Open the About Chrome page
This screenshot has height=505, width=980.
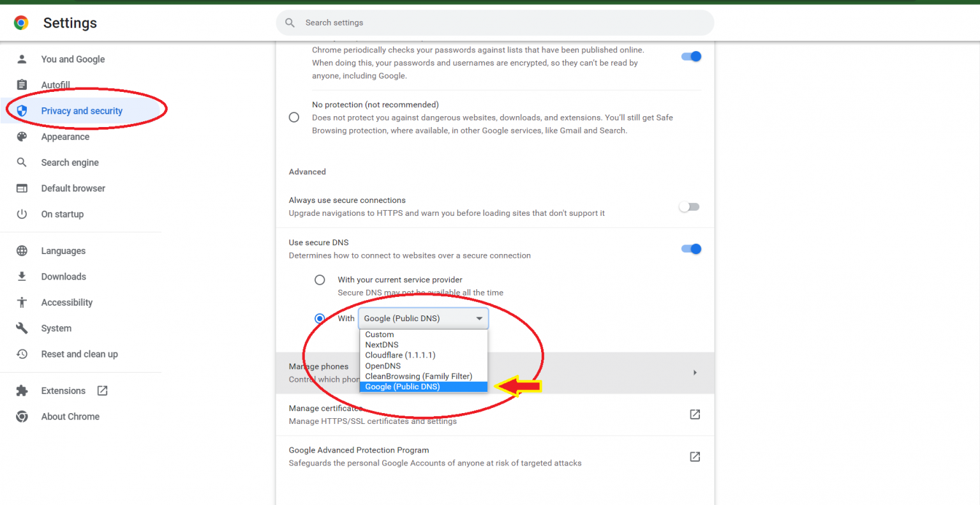point(70,416)
